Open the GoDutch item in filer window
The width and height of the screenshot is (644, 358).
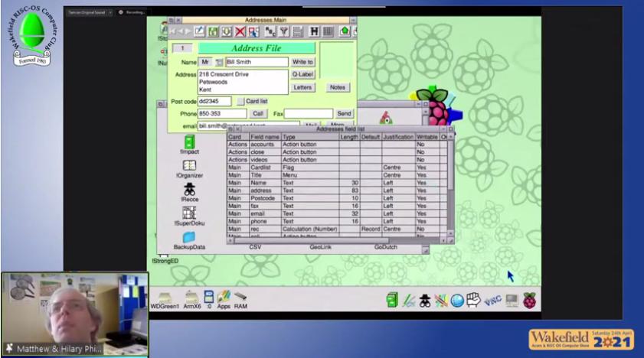pos(386,247)
